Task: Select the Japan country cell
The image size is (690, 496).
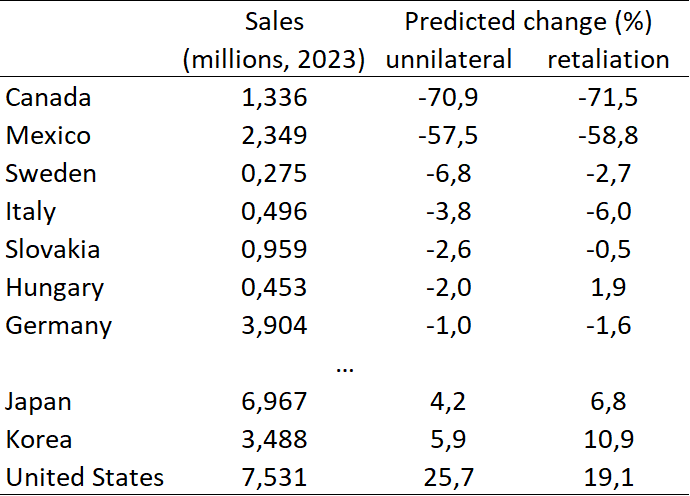Action: 38,401
